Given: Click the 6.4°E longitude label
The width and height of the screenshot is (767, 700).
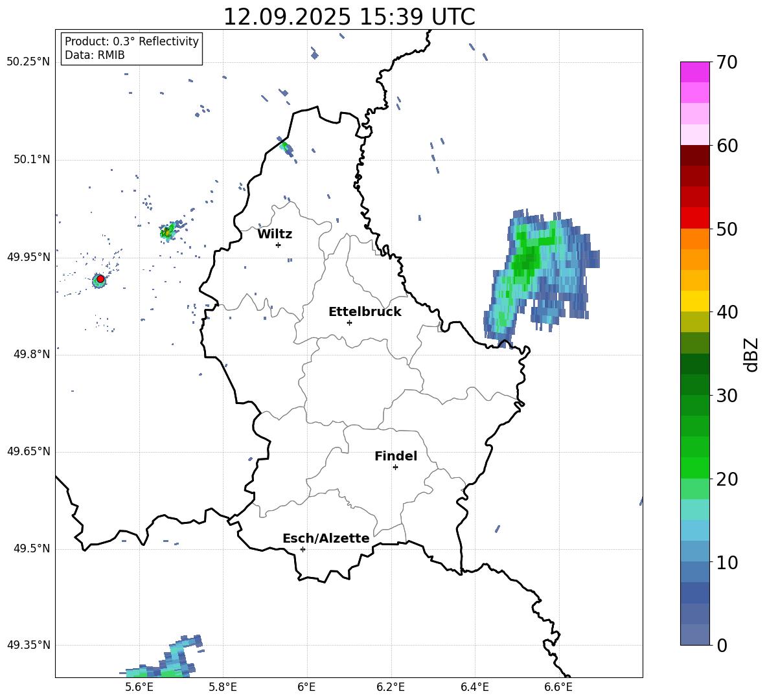Looking at the screenshot, I should pyautogui.click(x=474, y=687).
